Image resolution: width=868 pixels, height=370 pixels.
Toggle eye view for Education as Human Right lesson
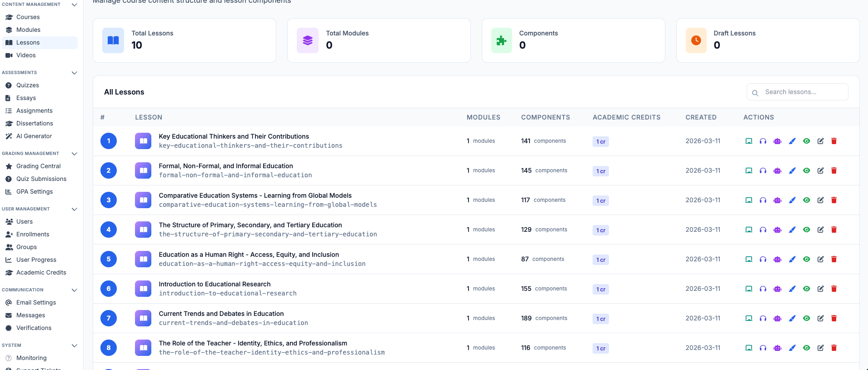click(x=806, y=259)
